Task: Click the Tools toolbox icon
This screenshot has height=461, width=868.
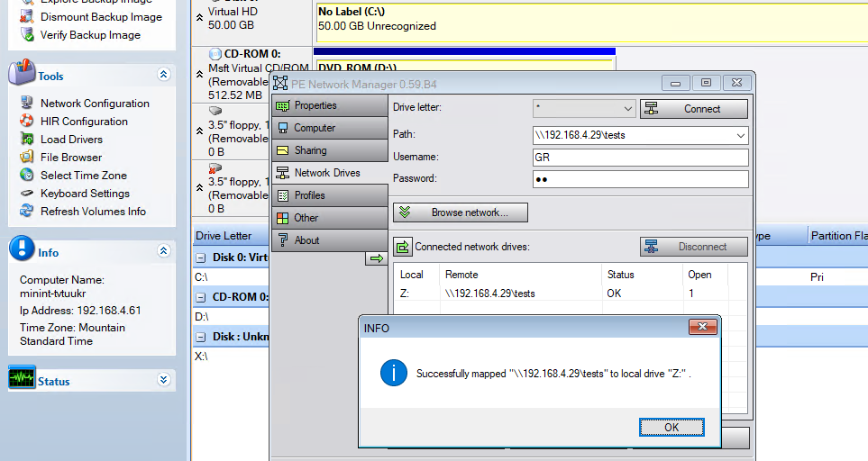Action: point(22,72)
